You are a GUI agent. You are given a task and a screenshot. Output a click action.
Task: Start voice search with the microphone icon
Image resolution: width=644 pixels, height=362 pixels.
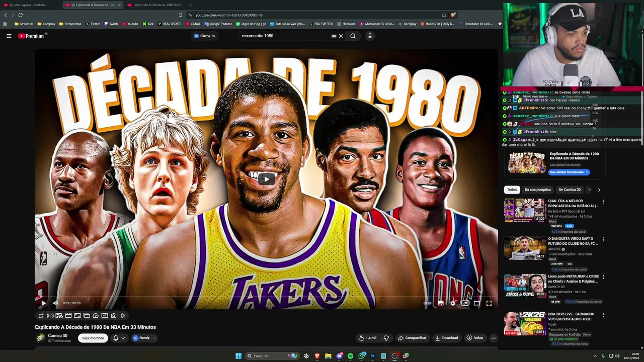[370, 36]
